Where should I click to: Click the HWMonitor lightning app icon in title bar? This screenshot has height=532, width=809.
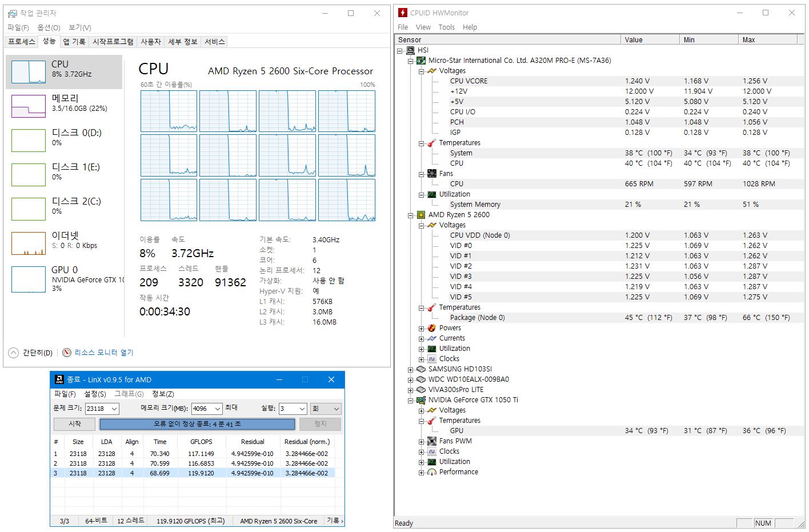403,13
